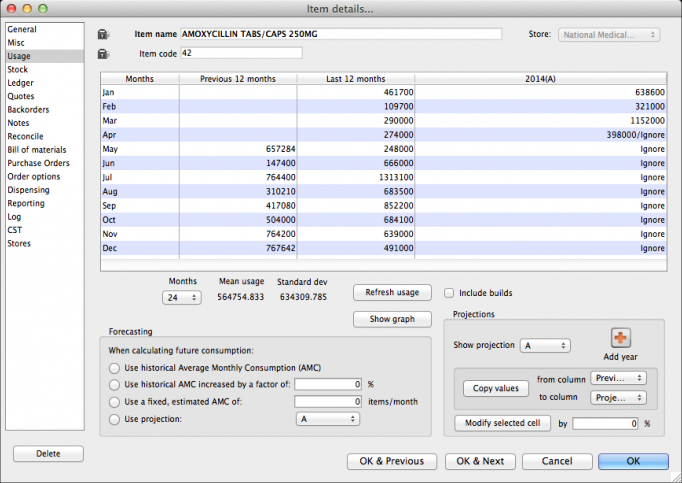Screen dimensions: 682x483
Task: Open the Notes section
Action: [x=45, y=123]
